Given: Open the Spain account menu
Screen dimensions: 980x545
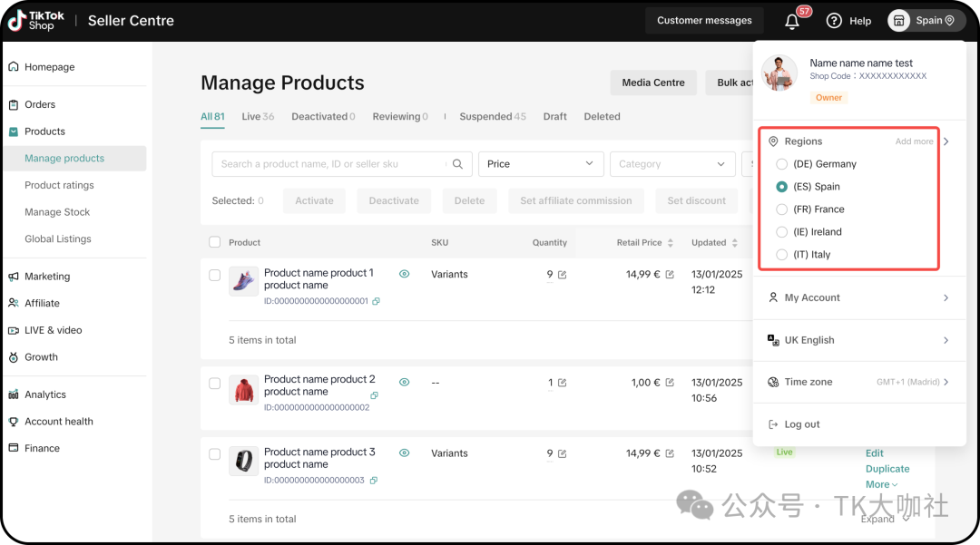Looking at the screenshot, I should click(926, 21).
